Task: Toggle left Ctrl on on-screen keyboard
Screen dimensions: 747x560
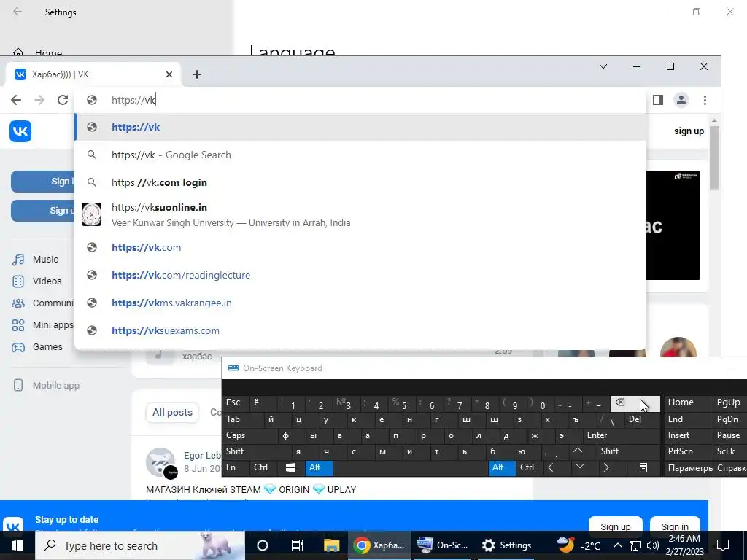Action: click(263, 467)
